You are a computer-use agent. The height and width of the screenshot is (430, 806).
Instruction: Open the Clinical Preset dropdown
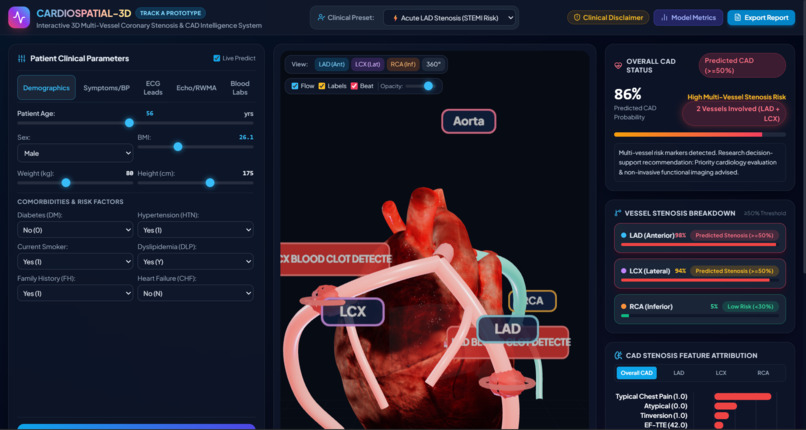[x=449, y=17]
